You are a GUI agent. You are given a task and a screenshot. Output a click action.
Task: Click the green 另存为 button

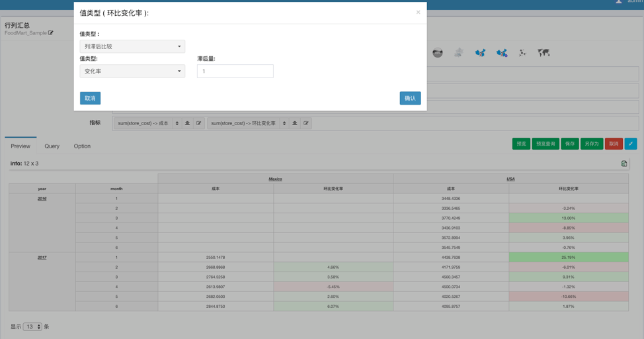(591, 144)
